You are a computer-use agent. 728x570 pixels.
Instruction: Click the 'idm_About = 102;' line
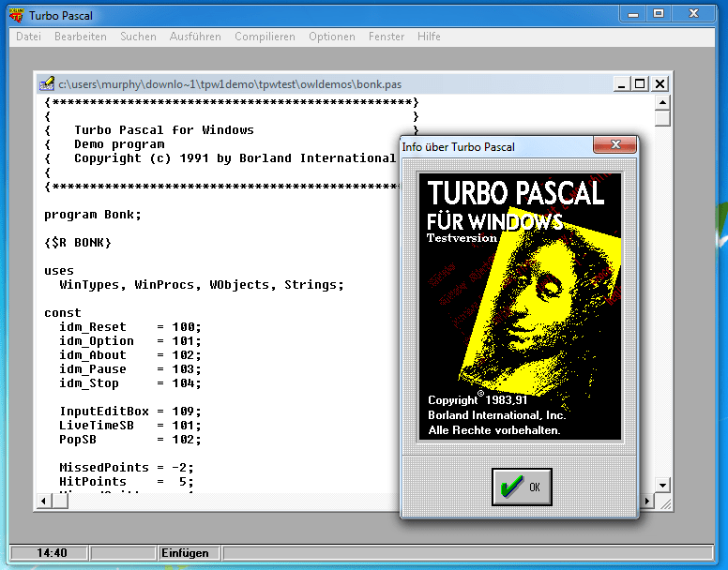(x=130, y=355)
